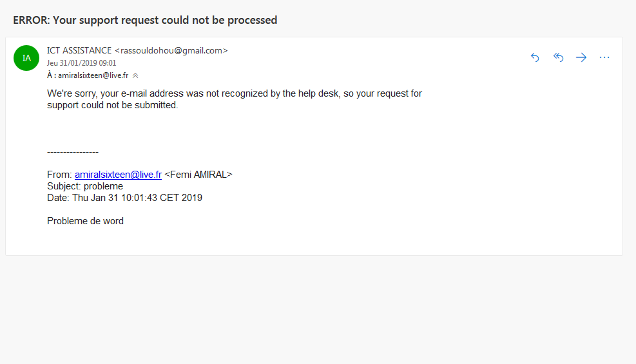Select the recipient address on the À: line
This screenshot has width=636, height=364.
[93, 75]
